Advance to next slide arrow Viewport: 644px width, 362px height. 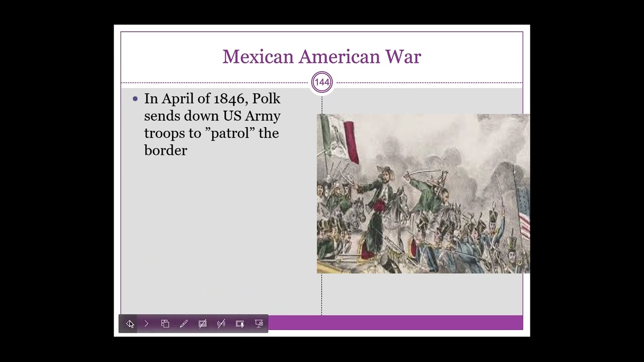[146, 324]
